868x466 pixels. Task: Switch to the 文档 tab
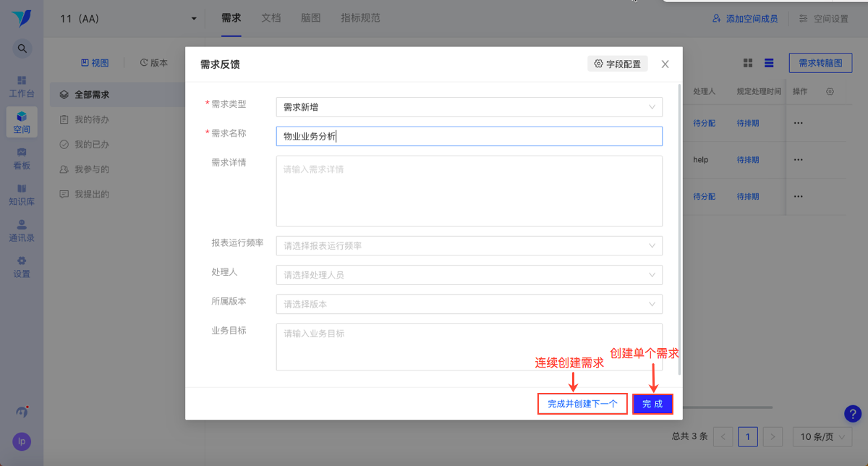tap(271, 18)
